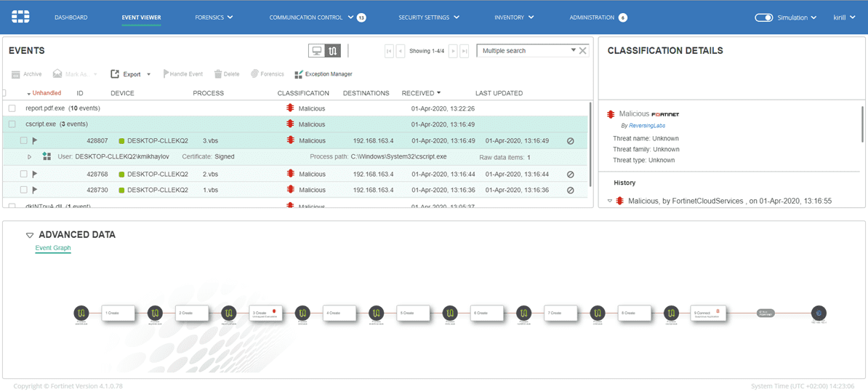Switch to device view icon in Events
868x392 pixels.
point(316,51)
